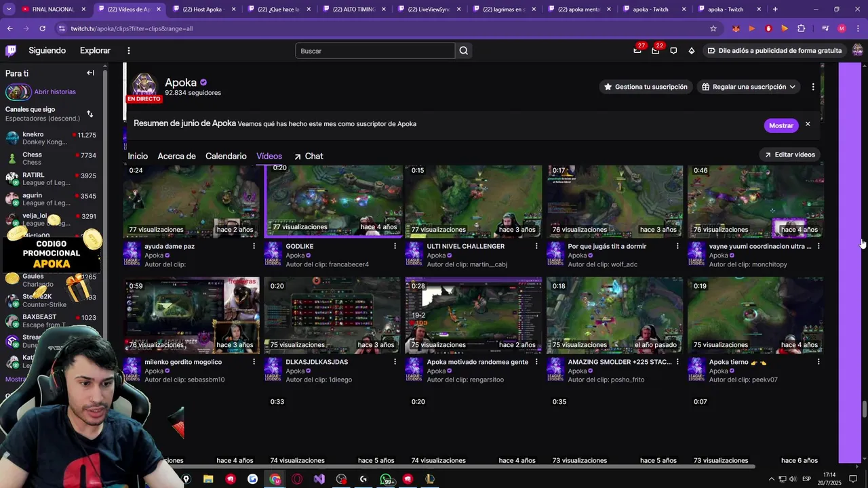Open a new browser tab

click(775, 9)
